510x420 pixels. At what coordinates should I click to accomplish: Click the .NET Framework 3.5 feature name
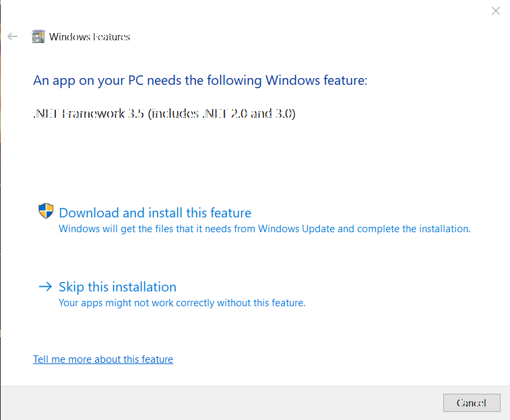coord(88,113)
